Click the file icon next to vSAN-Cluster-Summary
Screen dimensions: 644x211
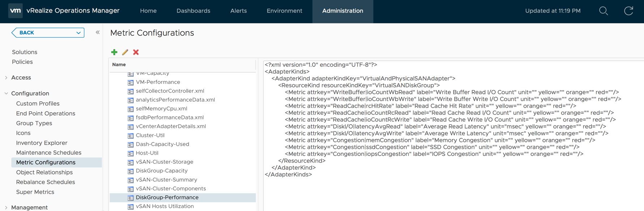click(131, 180)
